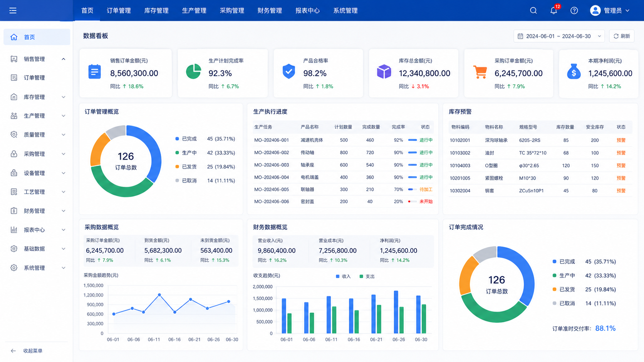The width and height of the screenshot is (644, 362).
Task: Click progress bar for MO-202406-001
Action: (413, 140)
